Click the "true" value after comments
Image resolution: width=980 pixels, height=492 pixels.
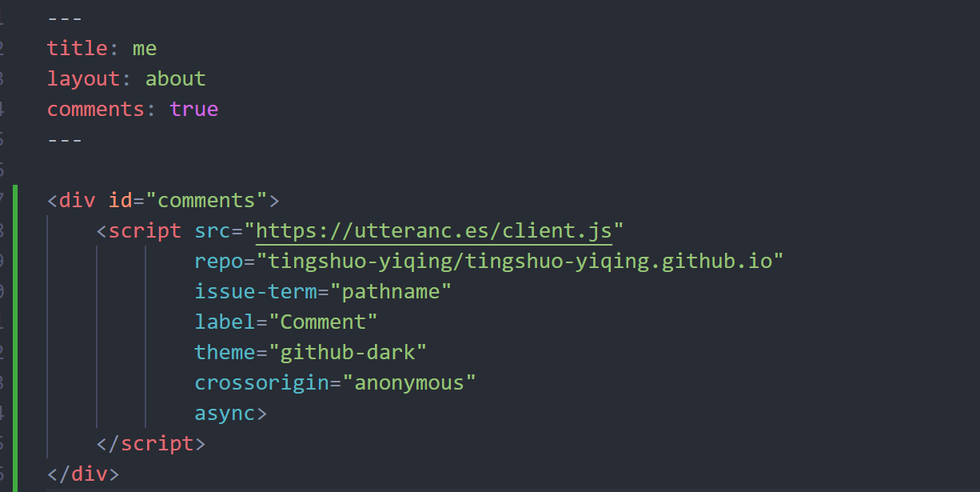194,109
